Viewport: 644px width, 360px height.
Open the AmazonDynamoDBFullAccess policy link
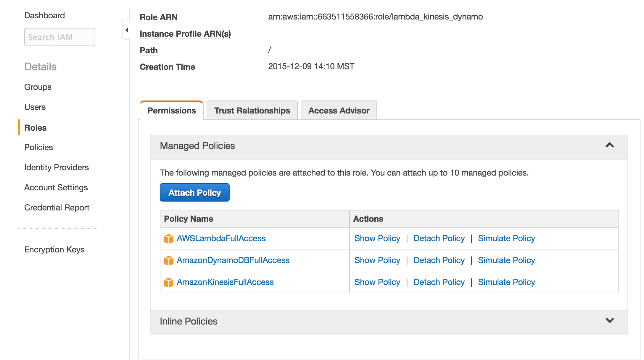tap(233, 260)
